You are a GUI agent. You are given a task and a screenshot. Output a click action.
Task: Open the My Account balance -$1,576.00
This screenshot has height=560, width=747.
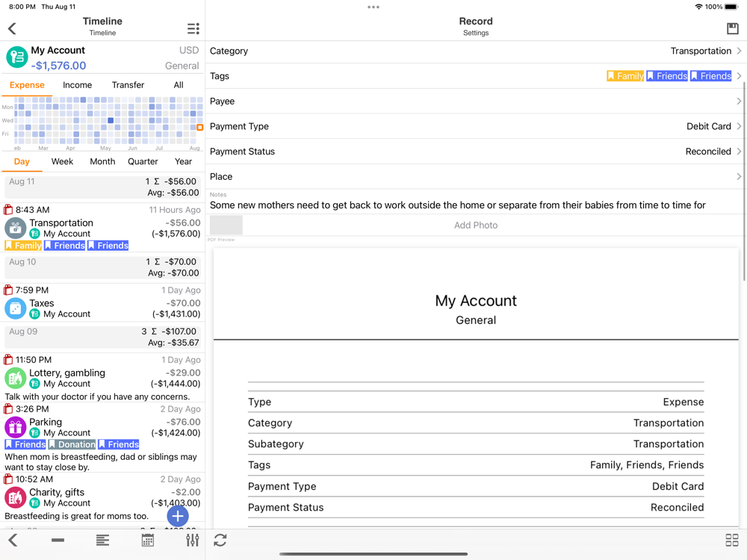pos(58,66)
